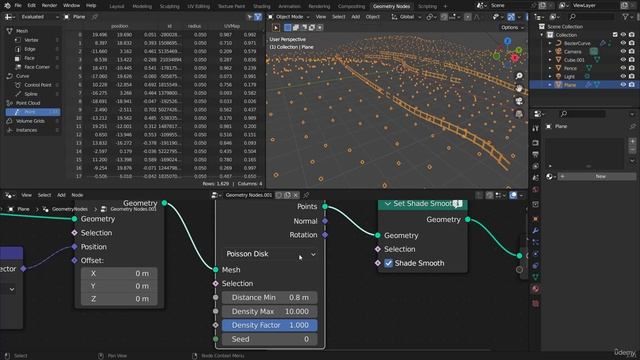The width and height of the screenshot is (640, 360).
Task: Click the Offset Z value field
Action: coord(119,299)
